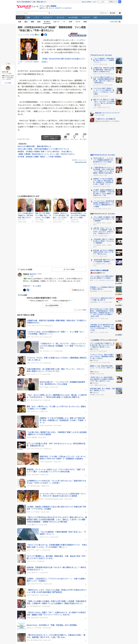Dismiss the ステージ4の癌公表 recommended card

[x=33, y=222]
